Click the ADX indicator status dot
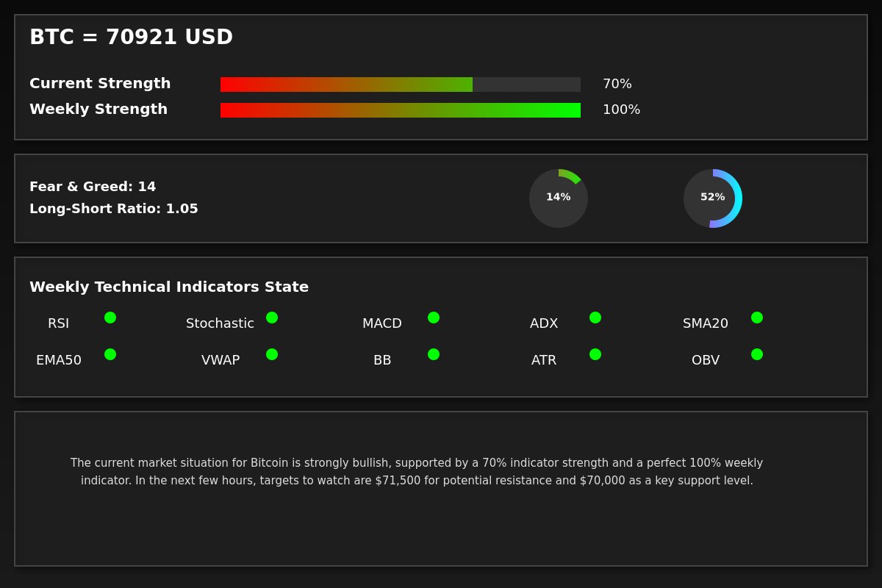The width and height of the screenshot is (882, 588). (x=595, y=318)
